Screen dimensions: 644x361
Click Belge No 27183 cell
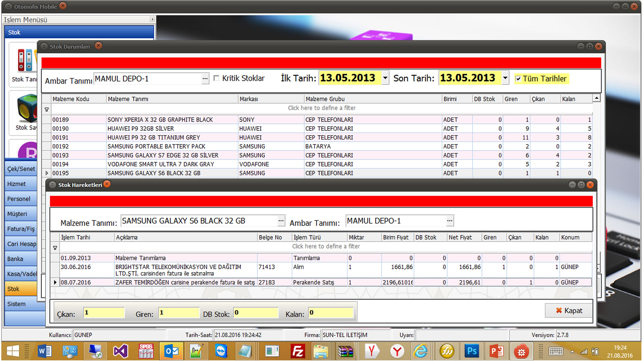coord(275,283)
